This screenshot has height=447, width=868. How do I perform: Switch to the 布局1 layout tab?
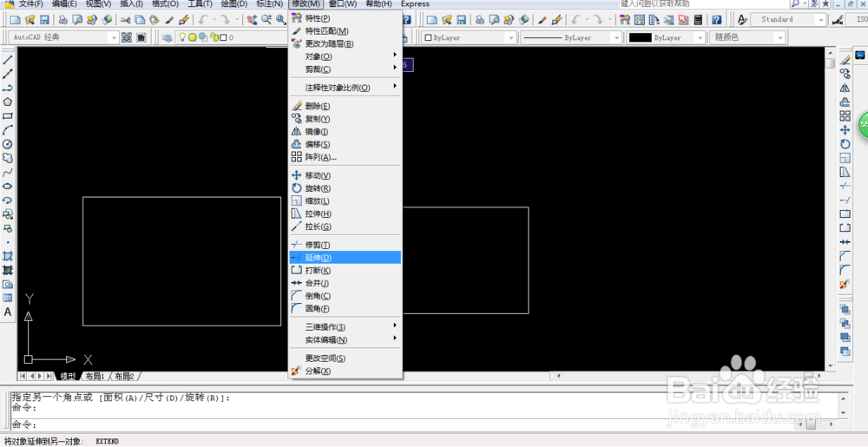[x=95, y=376]
